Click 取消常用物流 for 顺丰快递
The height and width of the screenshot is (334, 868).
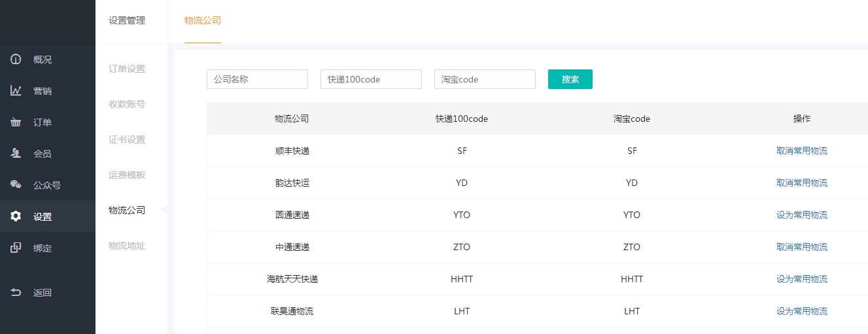pyautogui.click(x=801, y=151)
